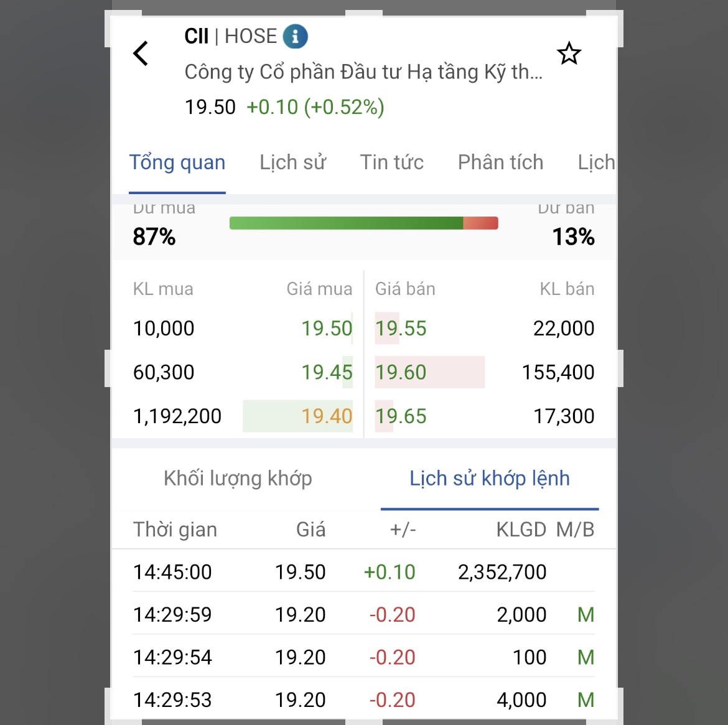Click the buy/sell surplus ratio bar
Image resolution: width=728 pixels, height=725 pixels.
pos(363,223)
